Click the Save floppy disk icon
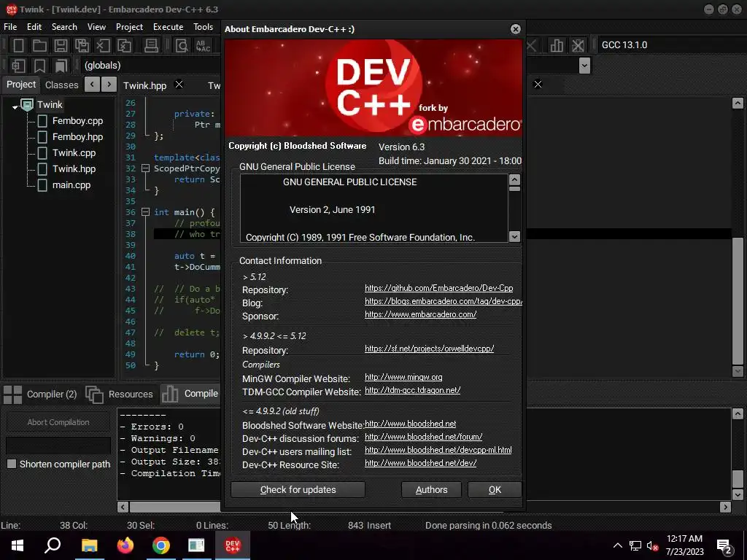Image resolution: width=747 pixels, height=560 pixels. [x=61, y=45]
